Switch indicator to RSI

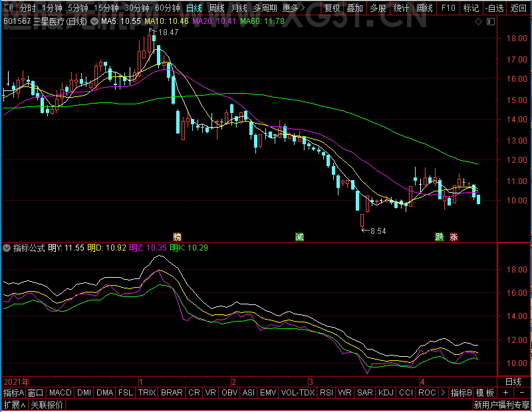327,393
